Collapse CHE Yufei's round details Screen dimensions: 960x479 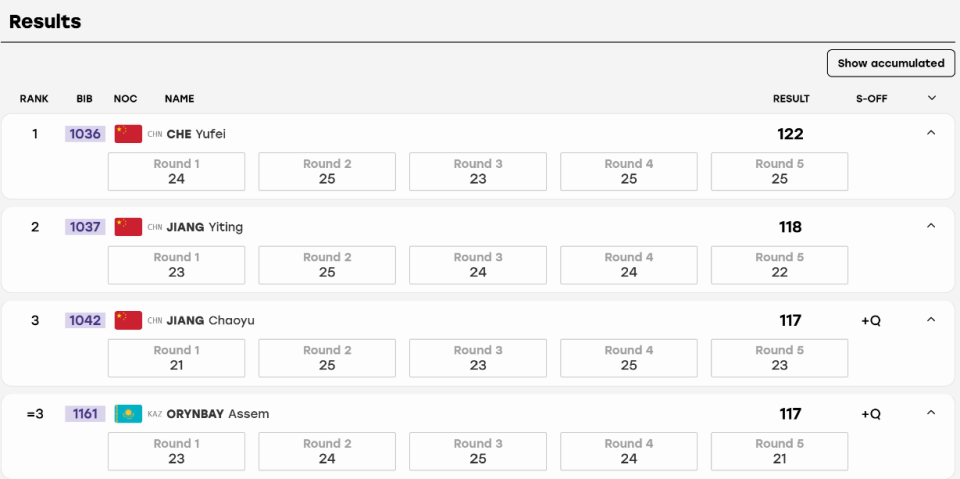(931, 133)
